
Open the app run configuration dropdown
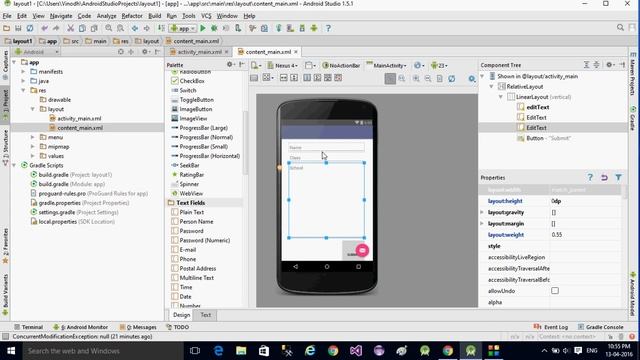click(183, 28)
